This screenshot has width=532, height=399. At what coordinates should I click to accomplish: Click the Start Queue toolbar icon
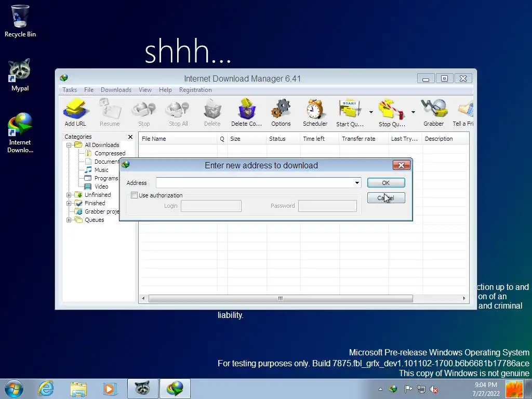pos(350,112)
